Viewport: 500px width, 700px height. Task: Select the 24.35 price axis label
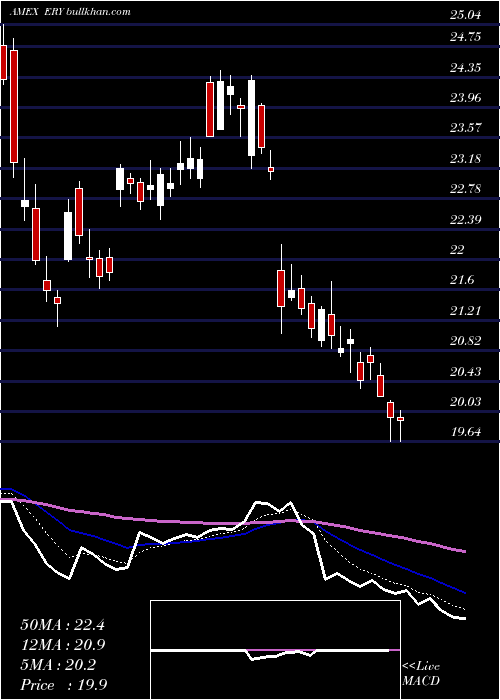[x=466, y=67]
